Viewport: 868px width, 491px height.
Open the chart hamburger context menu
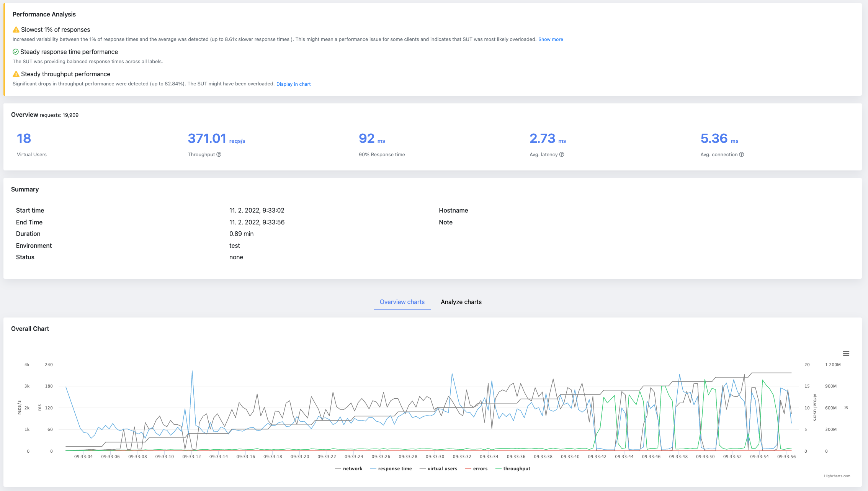(x=846, y=354)
